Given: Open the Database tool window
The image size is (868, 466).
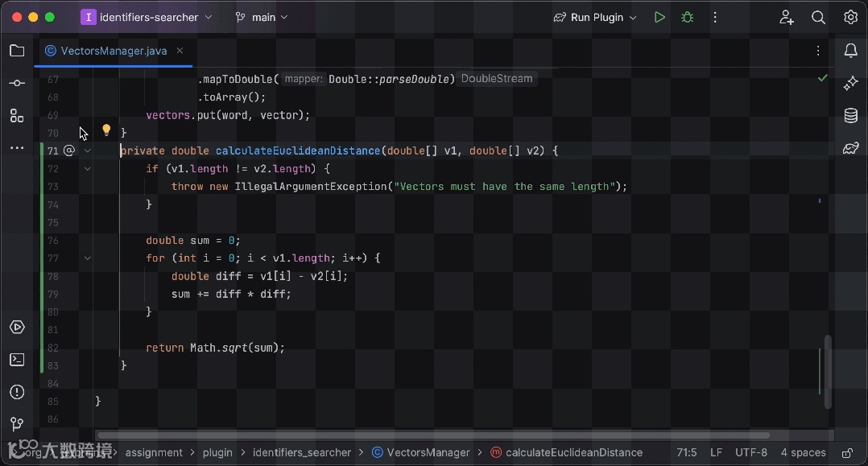Looking at the screenshot, I should [851, 116].
